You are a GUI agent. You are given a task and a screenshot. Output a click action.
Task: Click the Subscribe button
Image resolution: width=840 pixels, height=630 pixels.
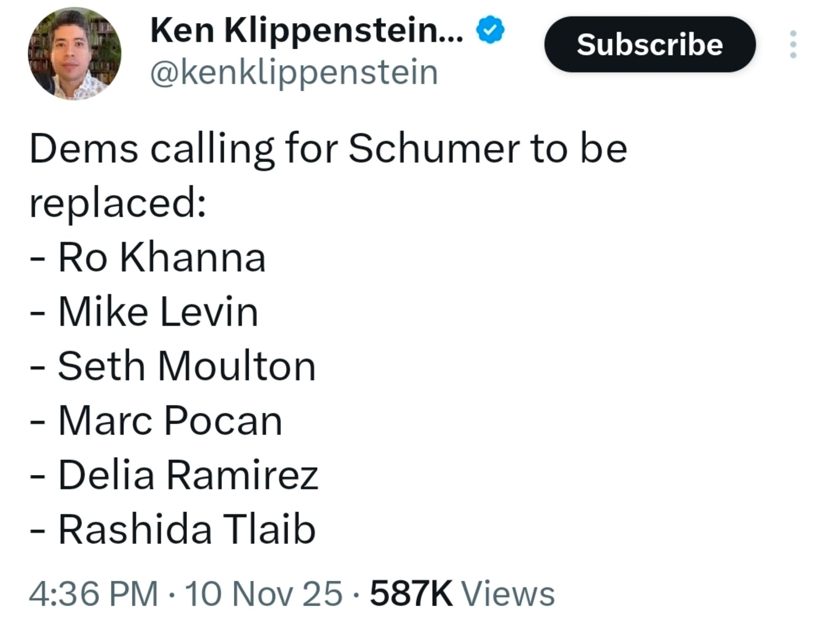tap(649, 44)
